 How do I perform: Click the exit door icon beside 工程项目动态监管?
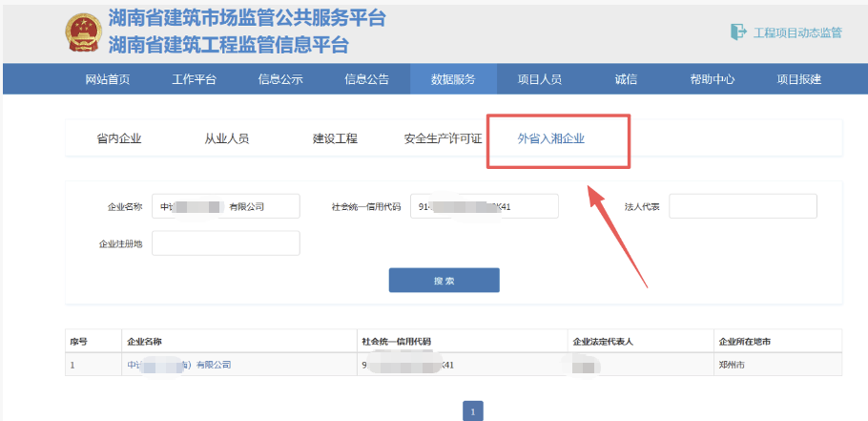(x=738, y=32)
